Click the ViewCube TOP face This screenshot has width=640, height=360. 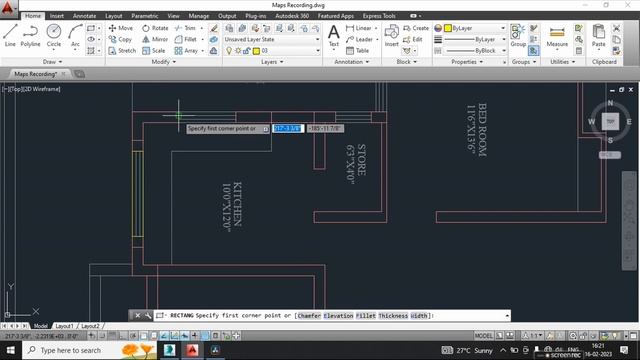tap(610, 121)
